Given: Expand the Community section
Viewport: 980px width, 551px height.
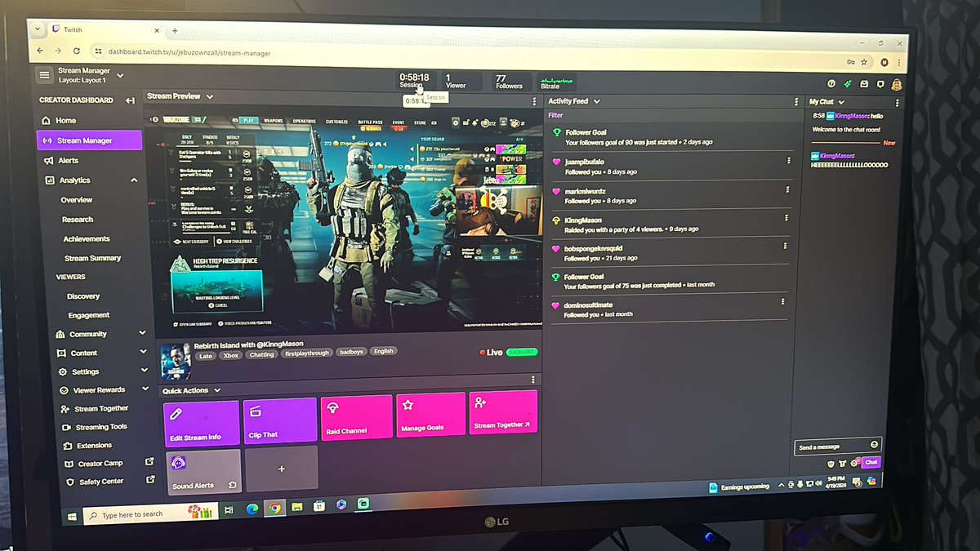Looking at the screenshot, I should click(x=143, y=333).
